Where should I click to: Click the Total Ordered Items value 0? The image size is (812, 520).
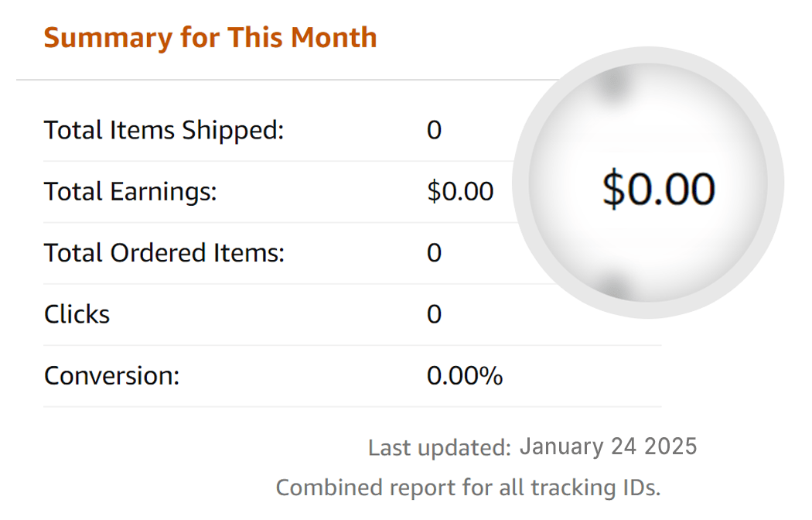click(434, 253)
